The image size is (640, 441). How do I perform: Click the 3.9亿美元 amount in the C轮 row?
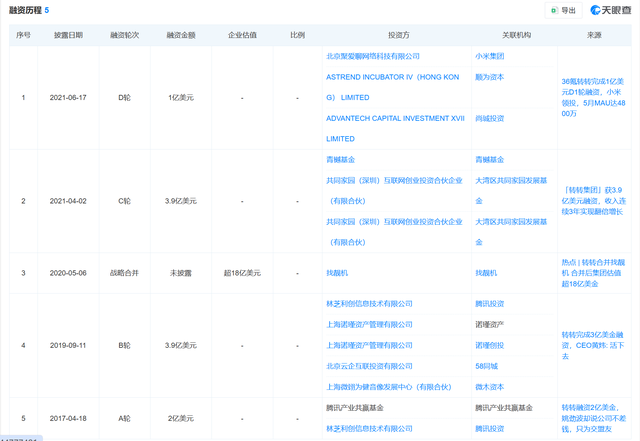181,201
